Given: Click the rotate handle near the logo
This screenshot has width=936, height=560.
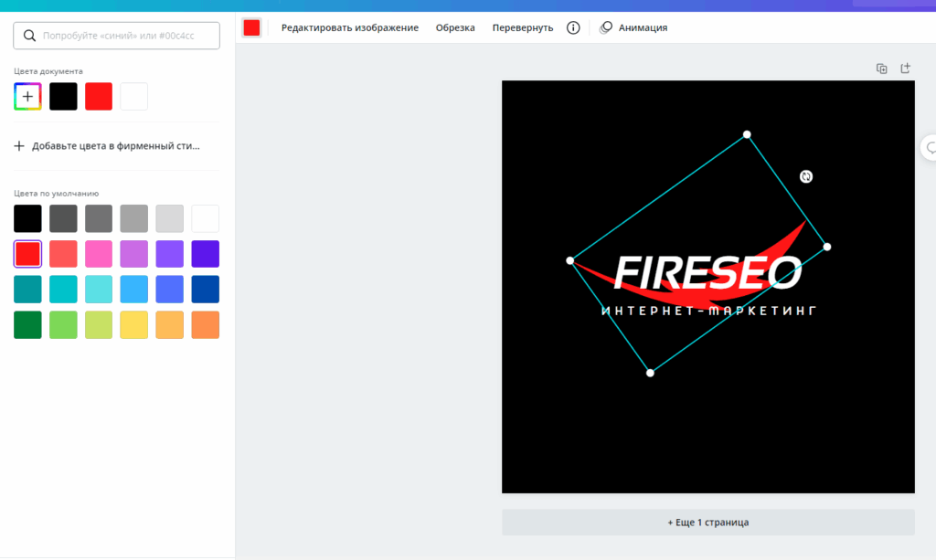Looking at the screenshot, I should click(806, 176).
